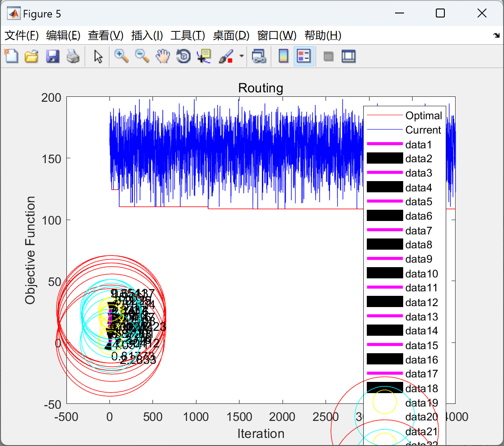Click red line sample beside Optimal
The width and height of the screenshot is (504, 446).
[x=385, y=115]
